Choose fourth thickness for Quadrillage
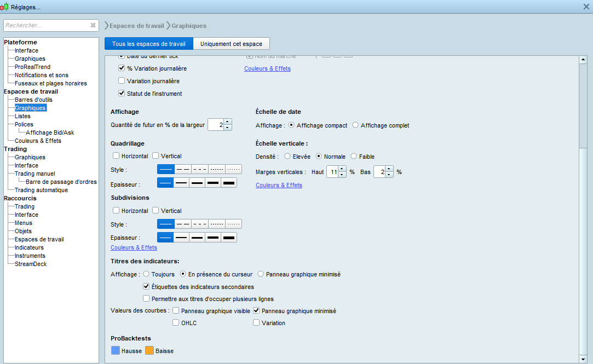Viewport: 593px width, 364px height. tap(213, 183)
